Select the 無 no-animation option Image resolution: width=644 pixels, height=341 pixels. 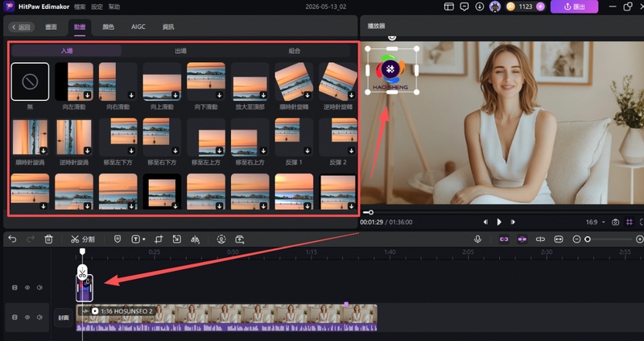(x=30, y=81)
